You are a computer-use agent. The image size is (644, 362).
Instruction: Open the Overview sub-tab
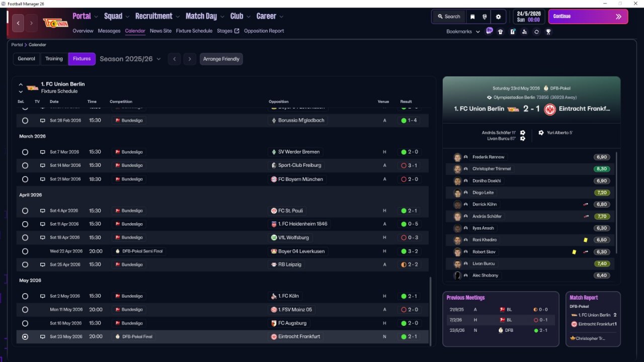83,31
